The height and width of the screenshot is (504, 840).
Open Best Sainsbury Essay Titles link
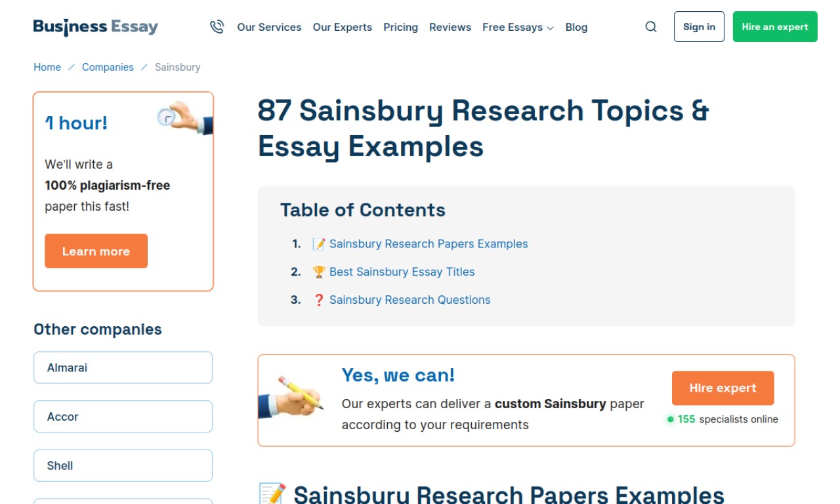[402, 272]
